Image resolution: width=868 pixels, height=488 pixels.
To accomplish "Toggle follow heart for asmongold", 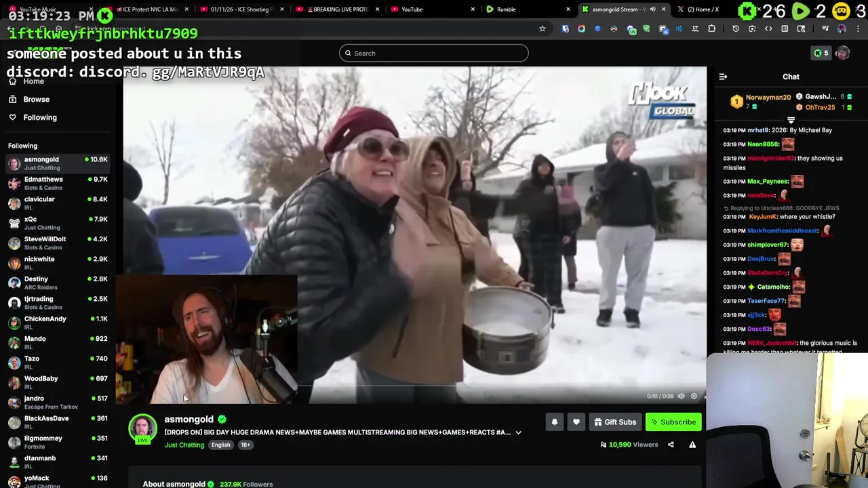I will tap(576, 422).
